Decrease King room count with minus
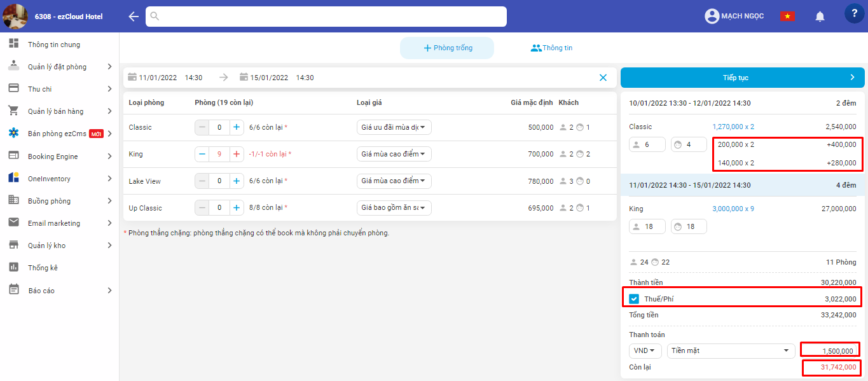Image resolution: width=868 pixels, height=381 pixels. 202,154
